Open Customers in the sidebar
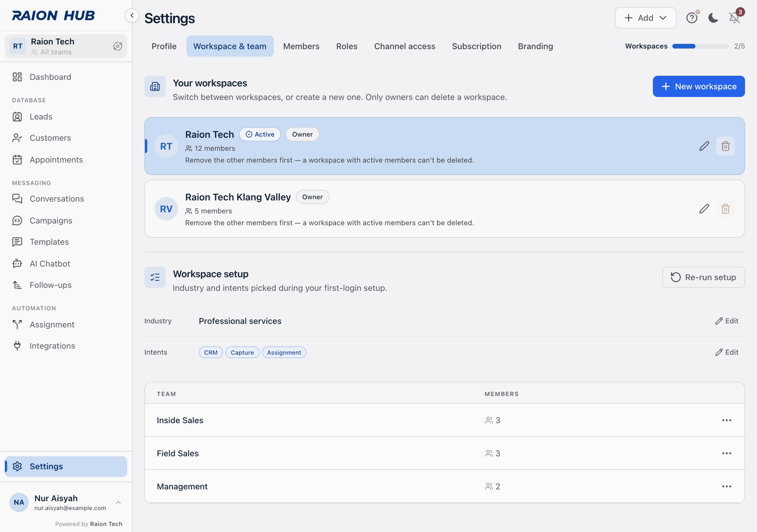The image size is (757, 532). tap(66, 138)
